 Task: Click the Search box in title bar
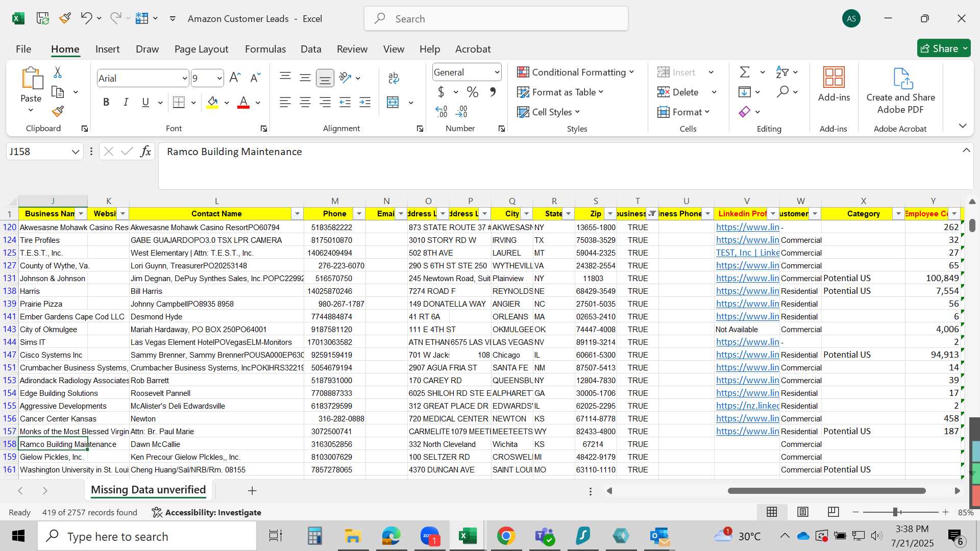coord(496,19)
